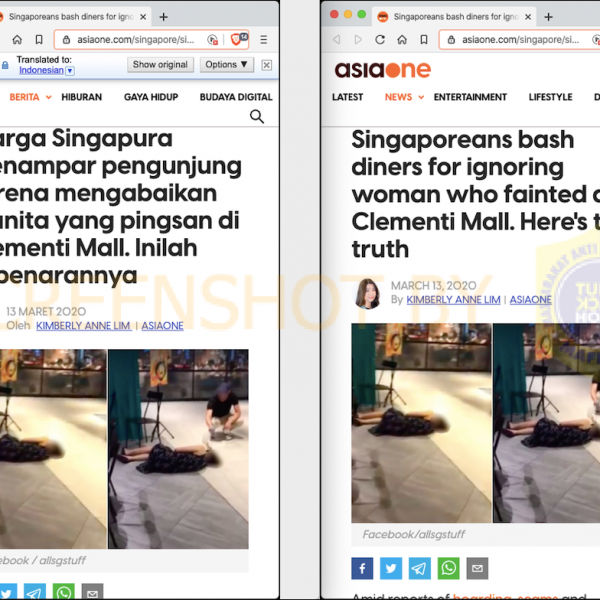
Task: Open hamburger menu in left browser window
Action: coord(263,39)
